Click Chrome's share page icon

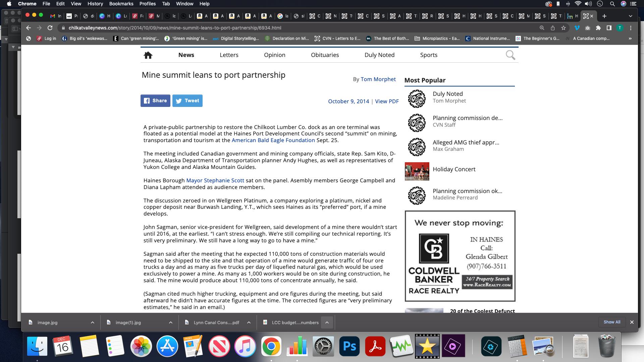pos(553,28)
